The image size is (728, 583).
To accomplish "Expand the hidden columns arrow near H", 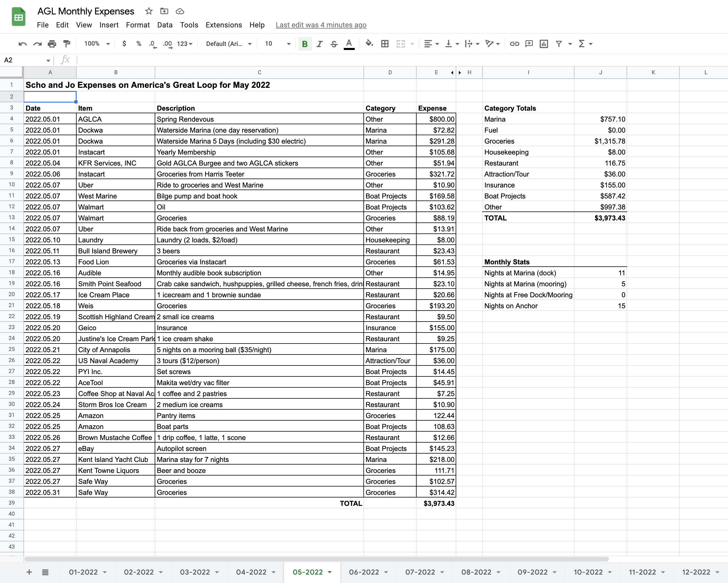I will pos(460,73).
